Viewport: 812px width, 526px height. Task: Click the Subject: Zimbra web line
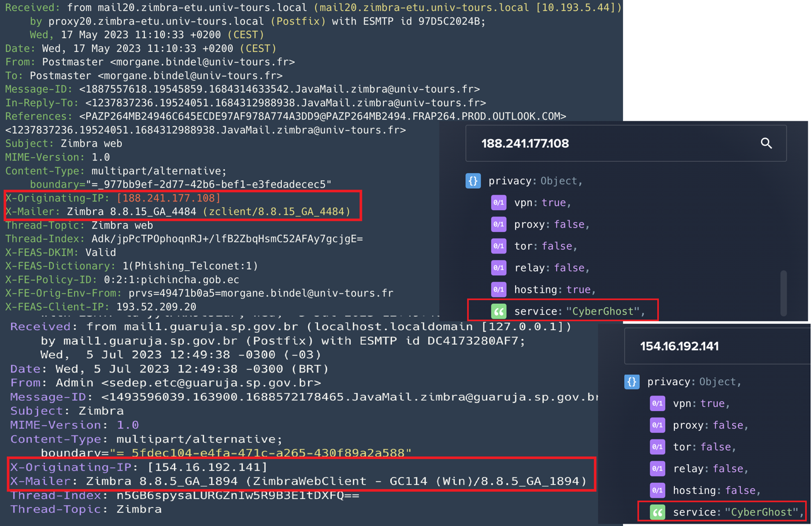(x=64, y=144)
